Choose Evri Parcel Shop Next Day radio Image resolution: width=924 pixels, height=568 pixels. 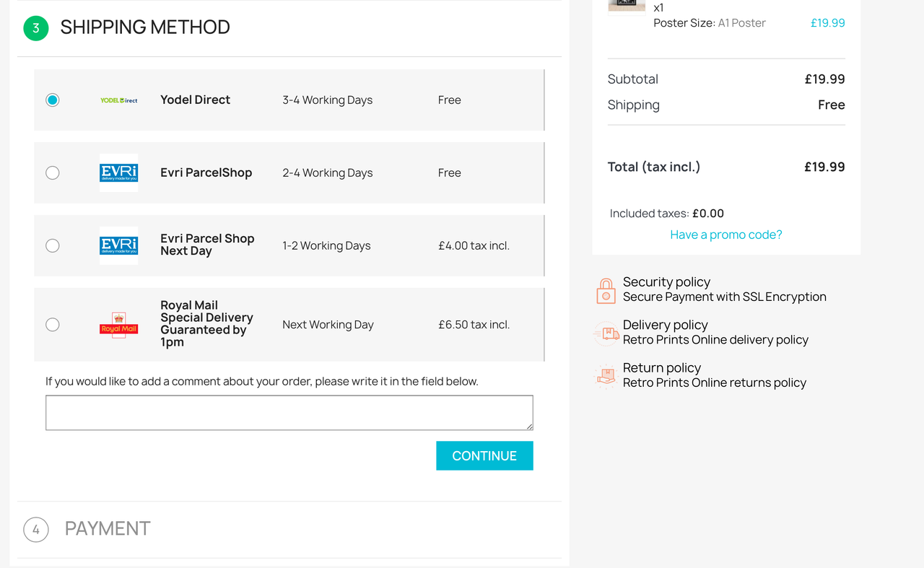[53, 245]
